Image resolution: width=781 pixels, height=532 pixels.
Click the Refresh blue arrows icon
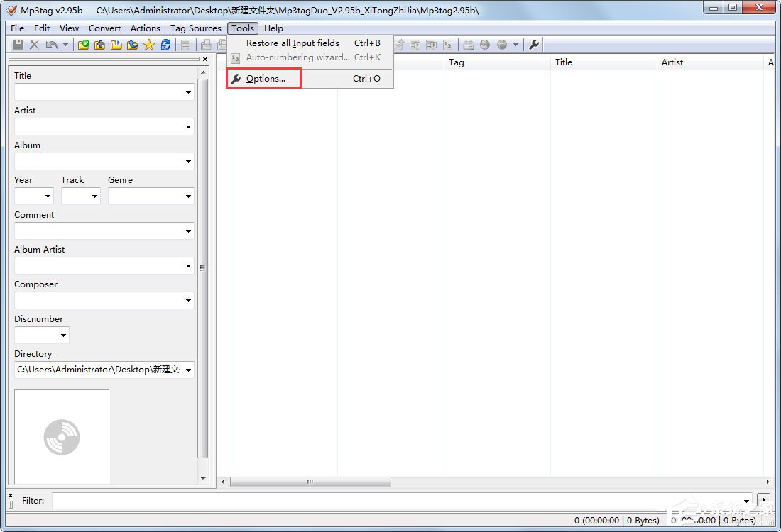165,45
